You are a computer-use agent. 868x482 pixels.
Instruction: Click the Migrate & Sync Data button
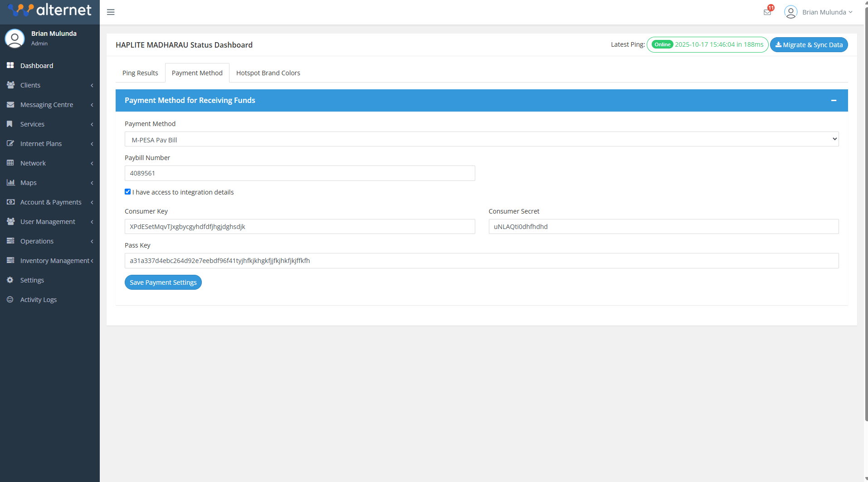coord(809,44)
